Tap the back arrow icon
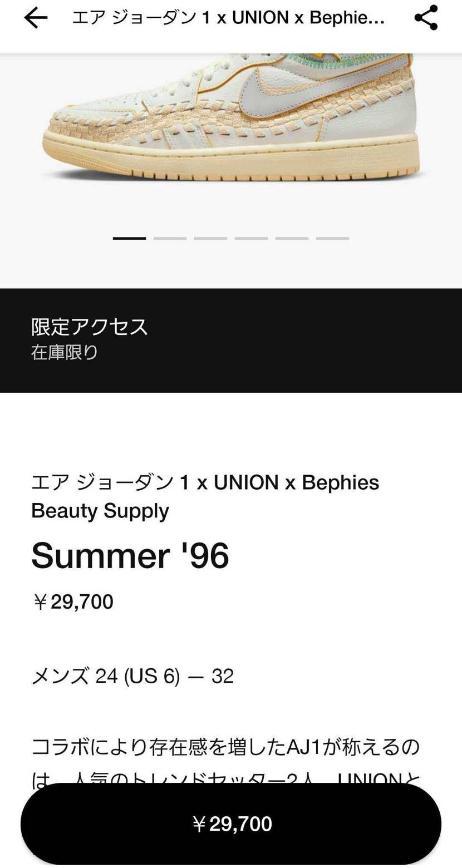The height and width of the screenshot is (868, 462). pos(35,18)
